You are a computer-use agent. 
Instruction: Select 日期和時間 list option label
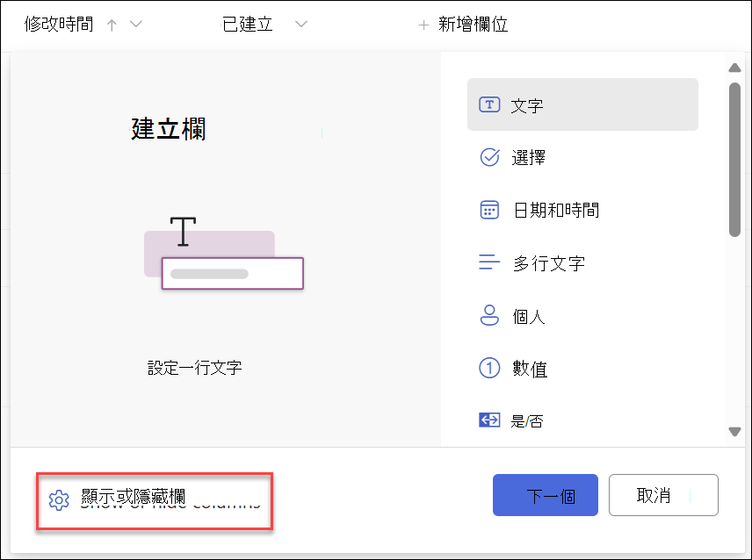click(x=556, y=210)
